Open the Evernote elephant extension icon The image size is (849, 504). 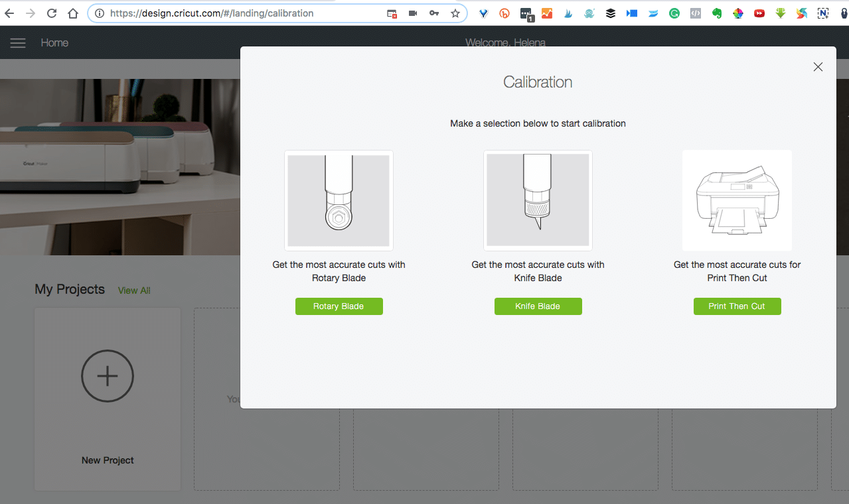pos(717,13)
